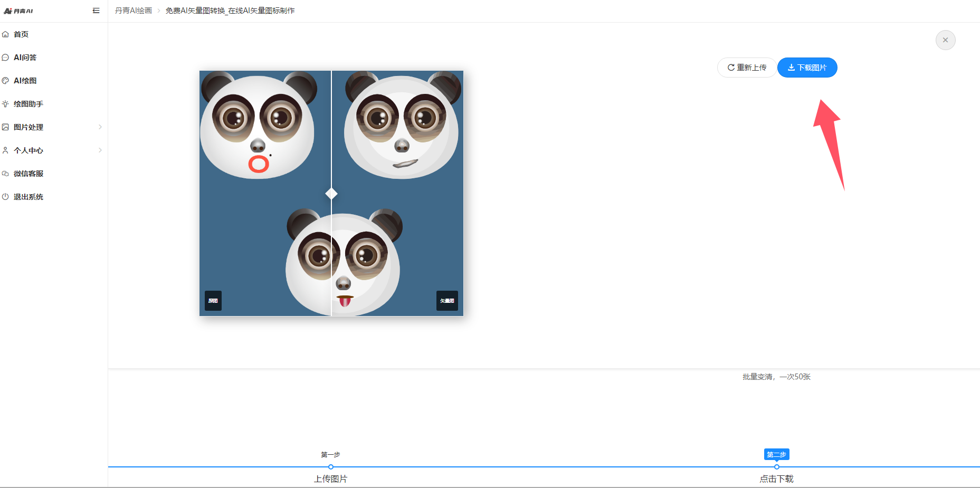The image size is (980, 488).
Task: Expand the 图片处理 submenu arrow
Action: click(x=100, y=127)
